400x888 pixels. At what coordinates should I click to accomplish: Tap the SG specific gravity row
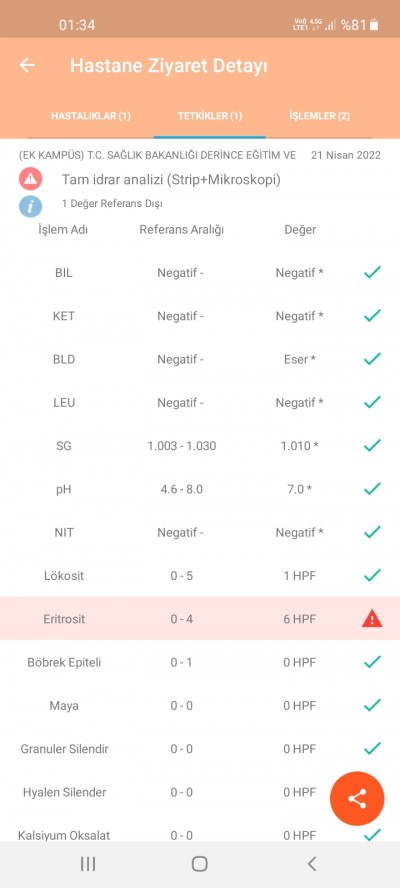tap(200, 446)
